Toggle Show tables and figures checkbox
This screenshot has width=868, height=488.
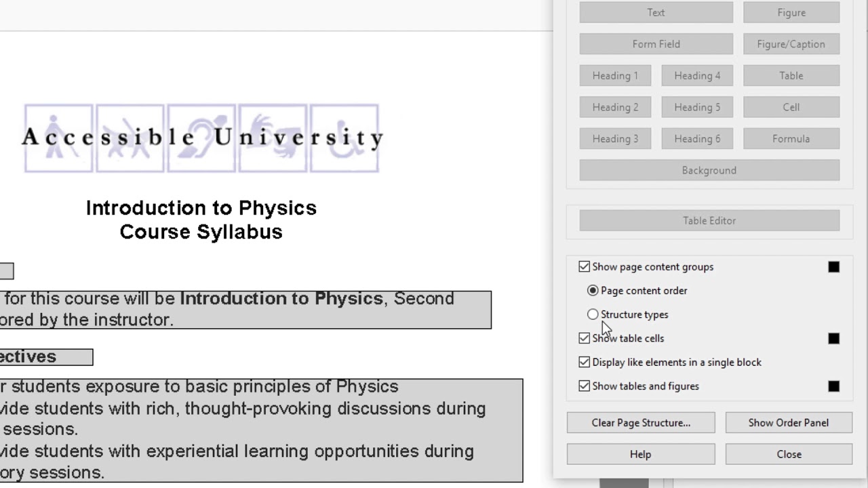585,386
